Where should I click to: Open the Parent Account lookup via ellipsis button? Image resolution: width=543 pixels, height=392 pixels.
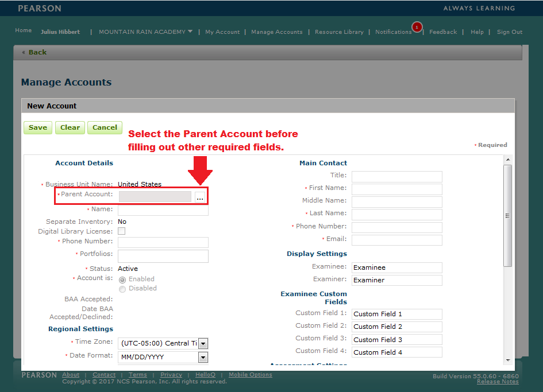coord(199,197)
